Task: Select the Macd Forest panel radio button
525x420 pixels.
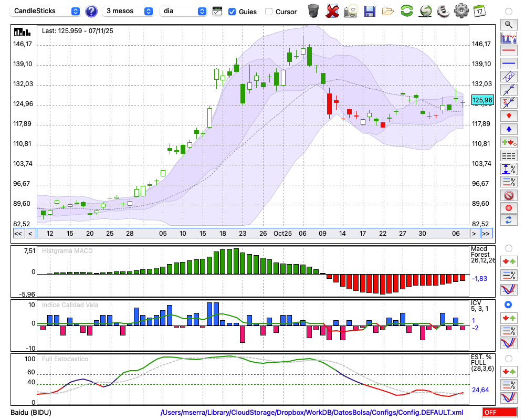Action: pyautogui.click(x=508, y=248)
